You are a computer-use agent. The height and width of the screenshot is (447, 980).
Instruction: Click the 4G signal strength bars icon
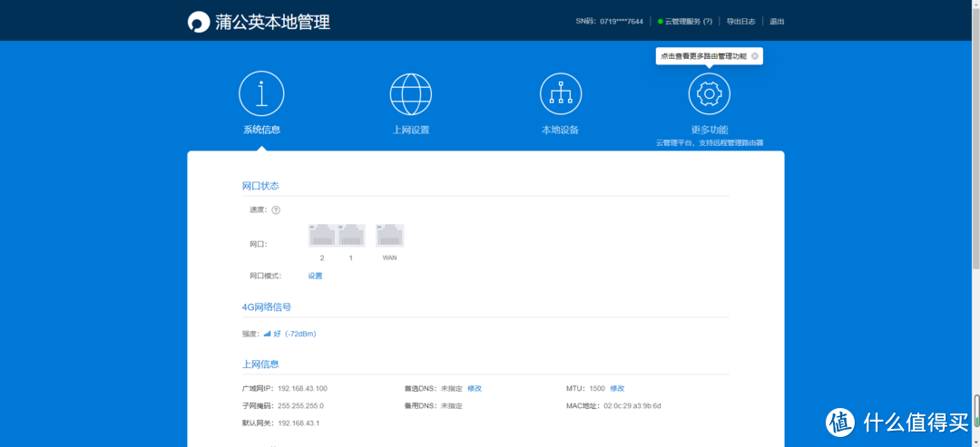267,334
